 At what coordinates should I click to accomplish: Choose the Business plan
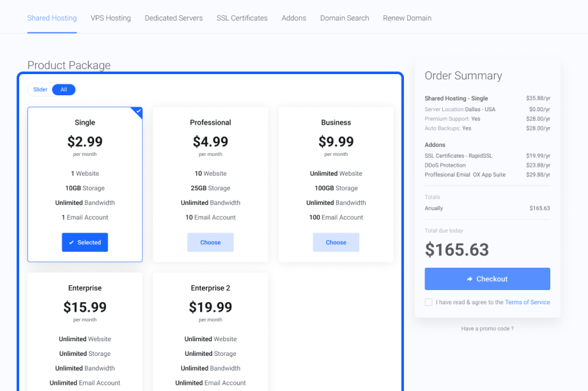[x=336, y=242]
